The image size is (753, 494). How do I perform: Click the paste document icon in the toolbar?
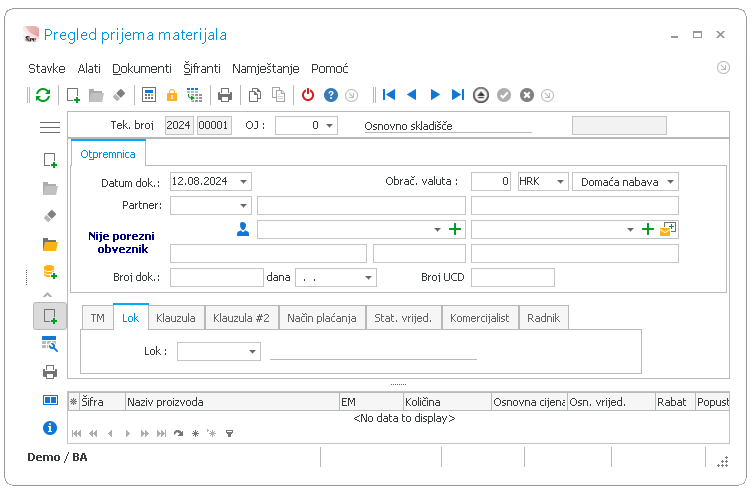pos(279,95)
